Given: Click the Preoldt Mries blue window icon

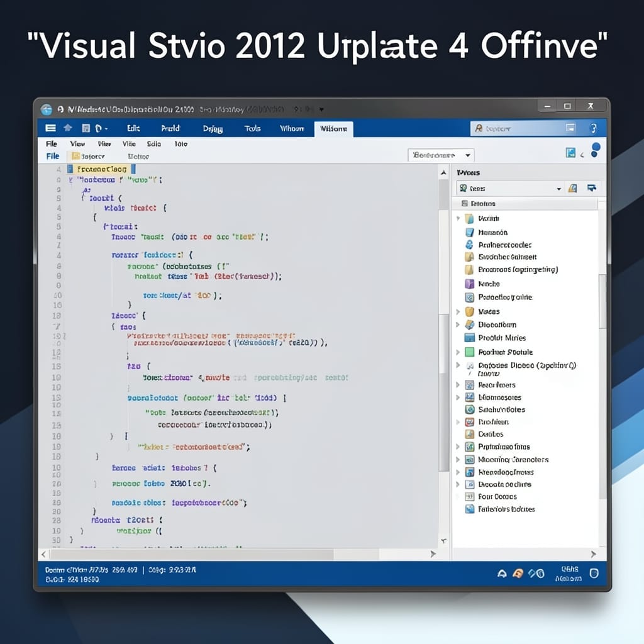Looking at the screenshot, I should 469,338.
